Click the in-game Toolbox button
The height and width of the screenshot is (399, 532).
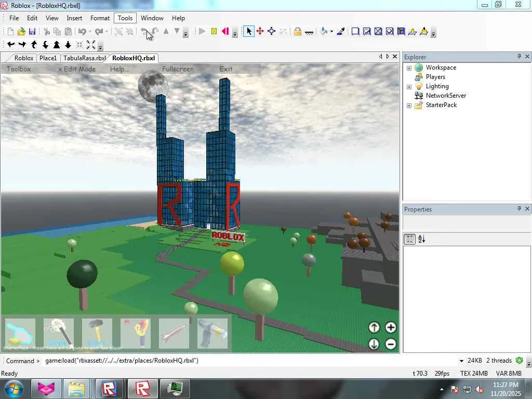(19, 69)
